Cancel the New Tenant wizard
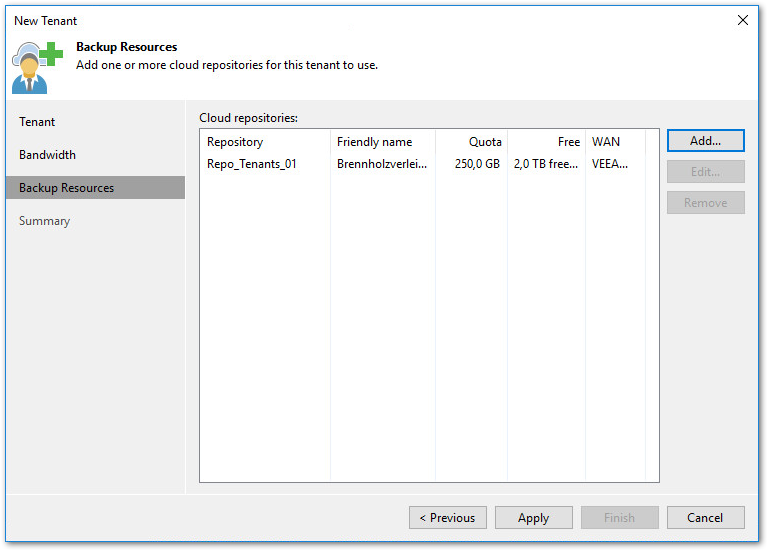The height and width of the screenshot is (551, 768). coord(705,518)
